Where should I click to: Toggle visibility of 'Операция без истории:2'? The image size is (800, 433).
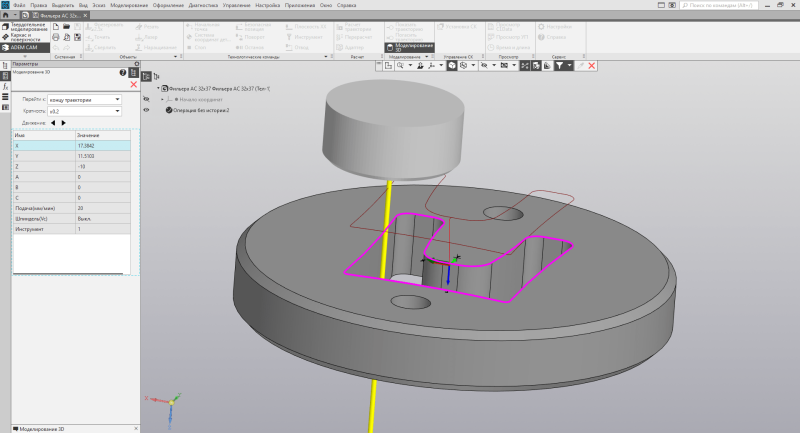(x=147, y=110)
